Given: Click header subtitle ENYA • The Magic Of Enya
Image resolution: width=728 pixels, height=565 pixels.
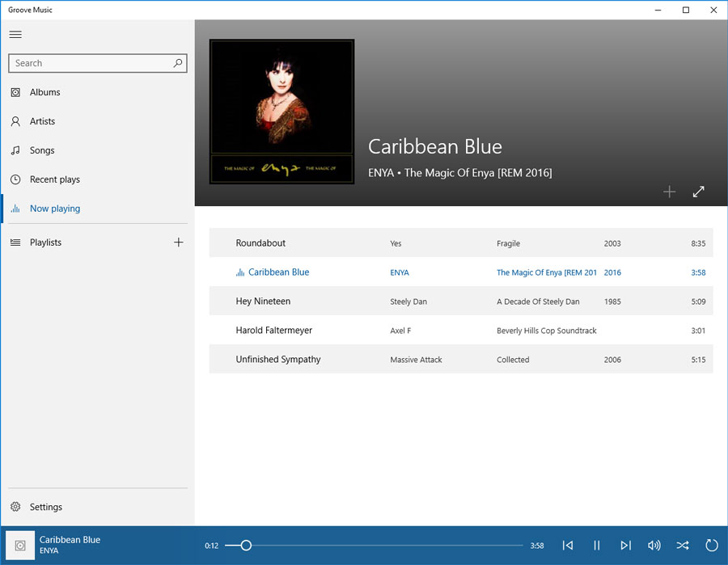Looking at the screenshot, I should 459,173.
